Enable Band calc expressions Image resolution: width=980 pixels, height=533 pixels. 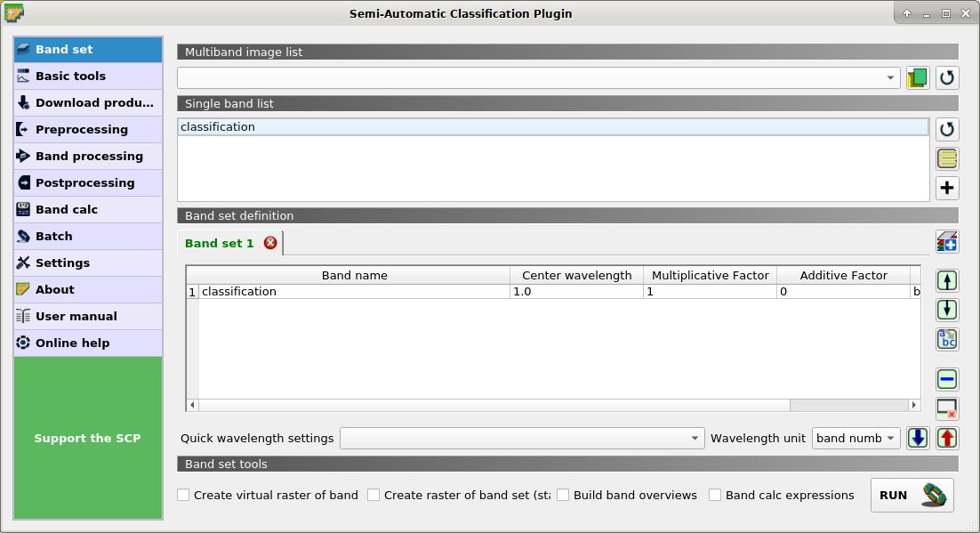[715, 495]
